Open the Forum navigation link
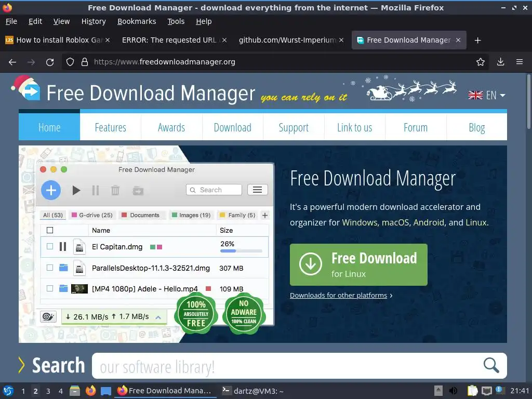This screenshot has height=399, width=532. click(x=416, y=127)
